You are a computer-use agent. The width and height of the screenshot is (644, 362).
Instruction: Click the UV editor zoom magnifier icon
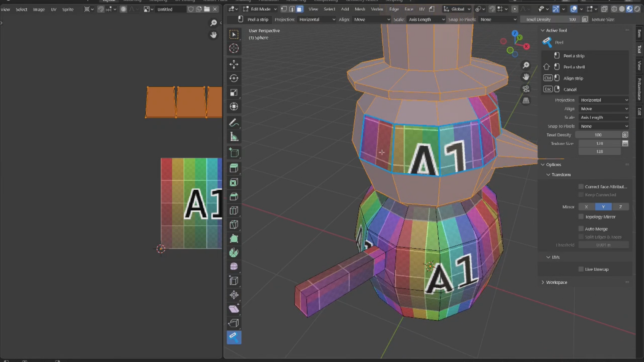pyautogui.click(x=214, y=23)
